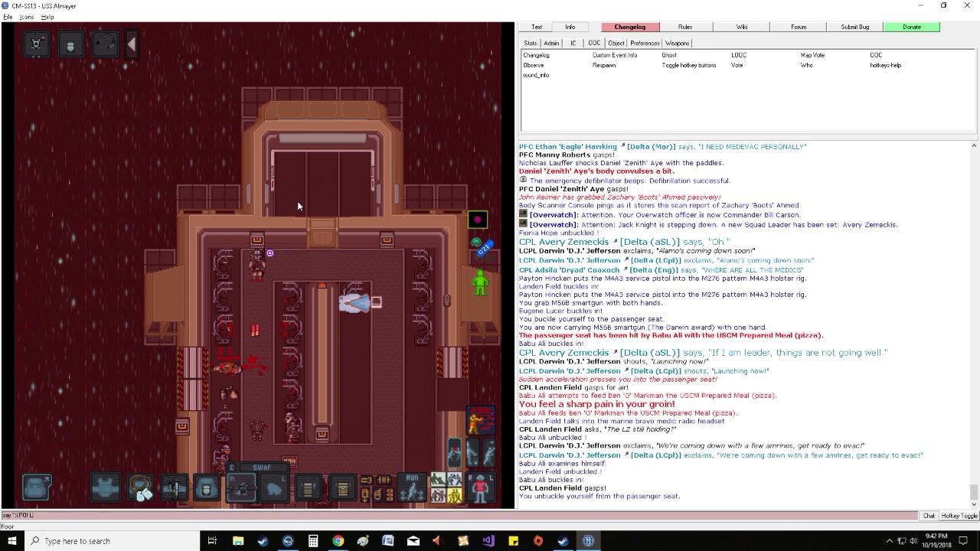Select the yellow harm intent
The image size is (980, 551).
(x=455, y=495)
